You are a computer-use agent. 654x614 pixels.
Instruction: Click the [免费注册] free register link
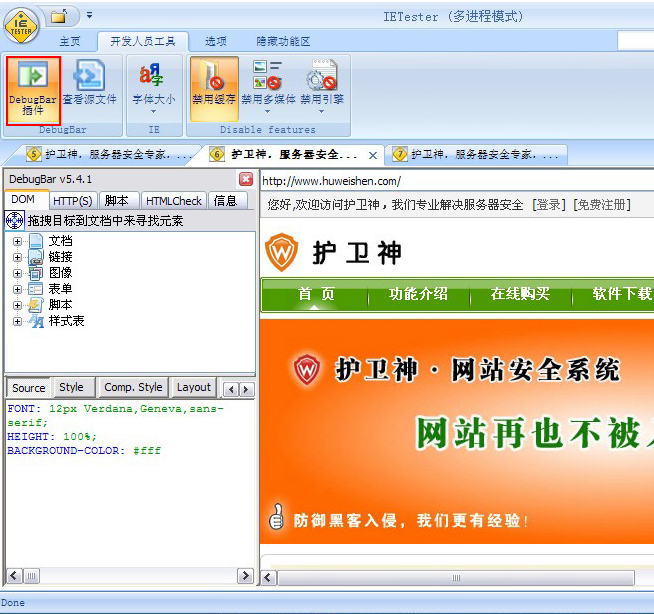[602, 205]
